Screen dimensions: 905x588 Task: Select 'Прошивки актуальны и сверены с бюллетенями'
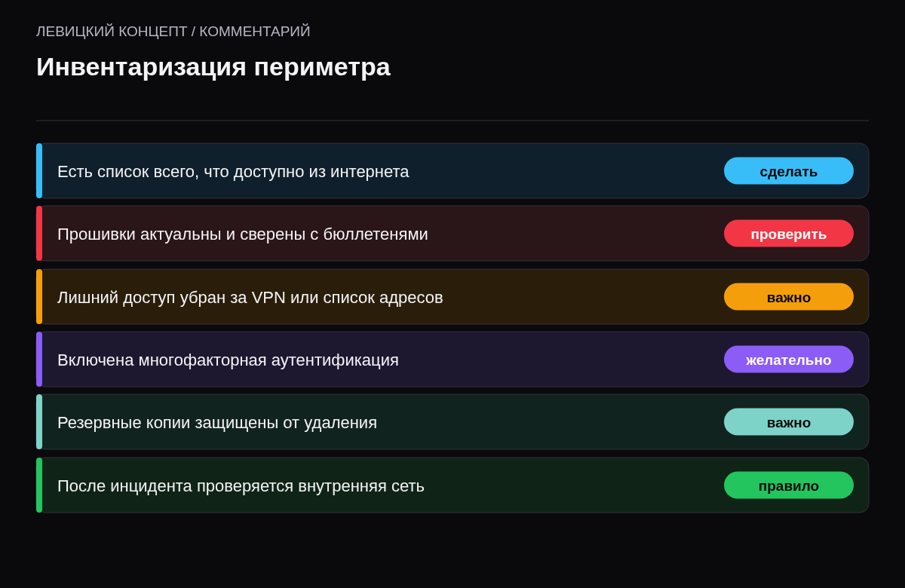pos(243,234)
